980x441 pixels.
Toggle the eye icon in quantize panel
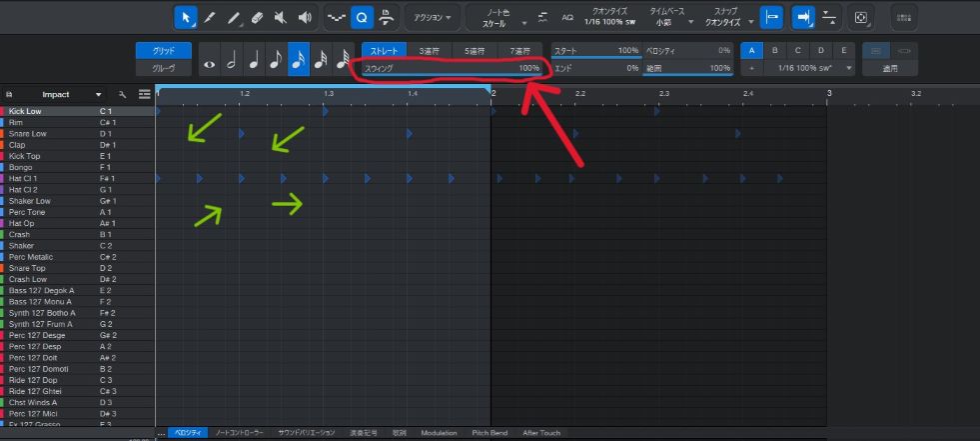(209, 61)
